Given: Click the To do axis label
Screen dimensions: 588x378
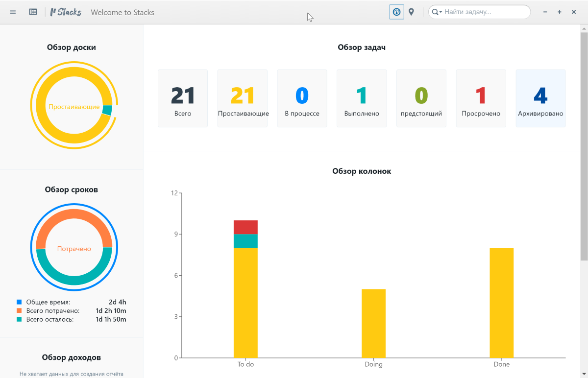Looking at the screenshot, I should click(x=245, y=364).
